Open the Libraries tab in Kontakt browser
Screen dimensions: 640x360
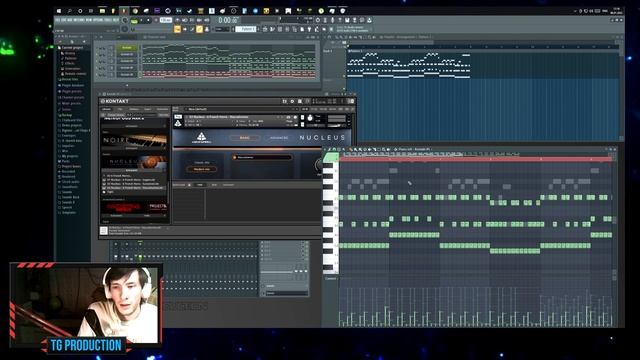[x=107, y=109]
